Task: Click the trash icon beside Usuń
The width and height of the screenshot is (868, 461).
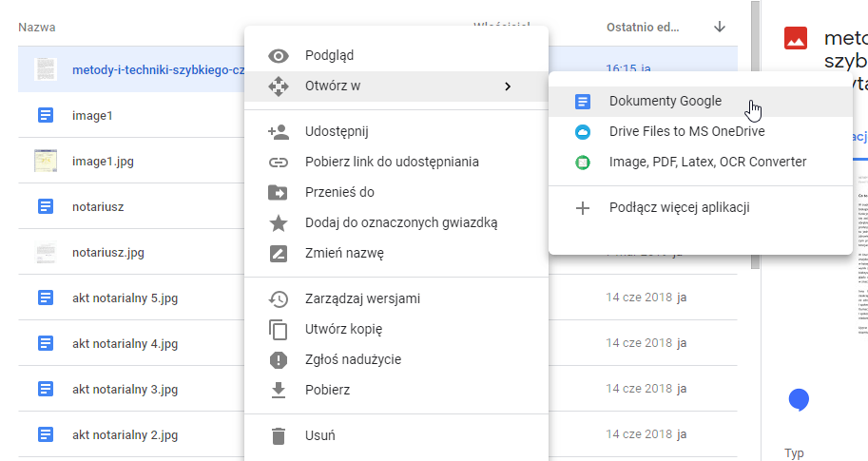Action: (x=279, y=435)
